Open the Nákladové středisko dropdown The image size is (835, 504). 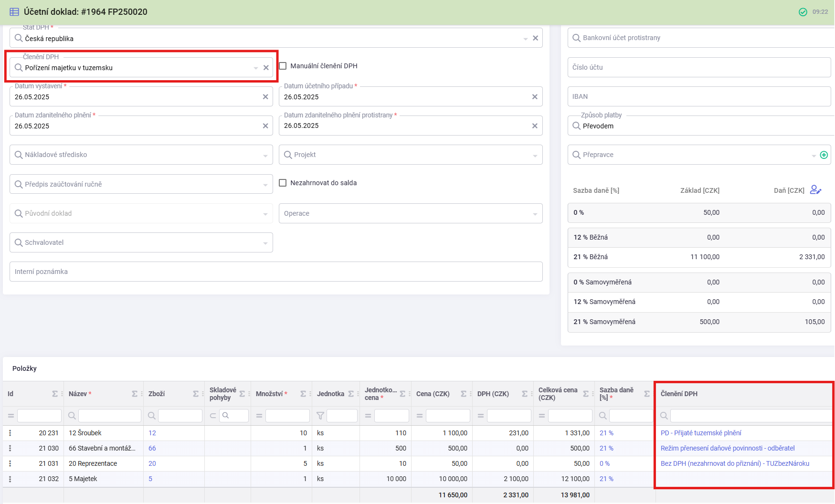pyautogui.click(x=265, y=156)
